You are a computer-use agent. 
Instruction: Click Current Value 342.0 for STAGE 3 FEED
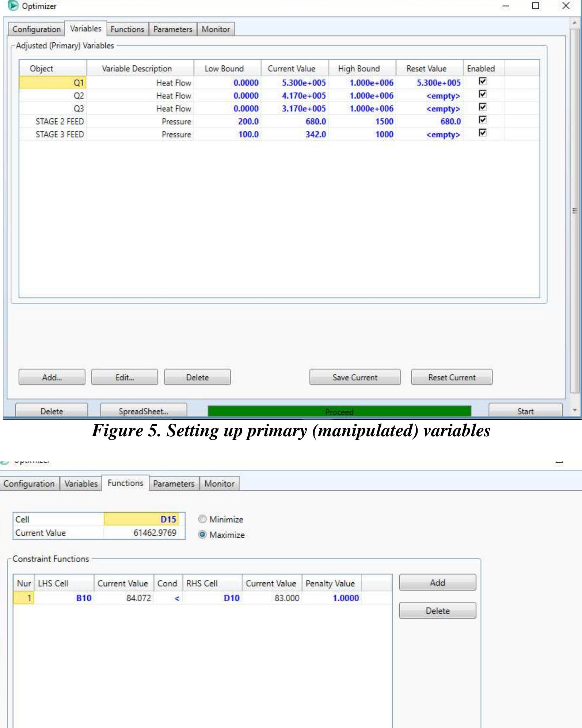[295, 134]
